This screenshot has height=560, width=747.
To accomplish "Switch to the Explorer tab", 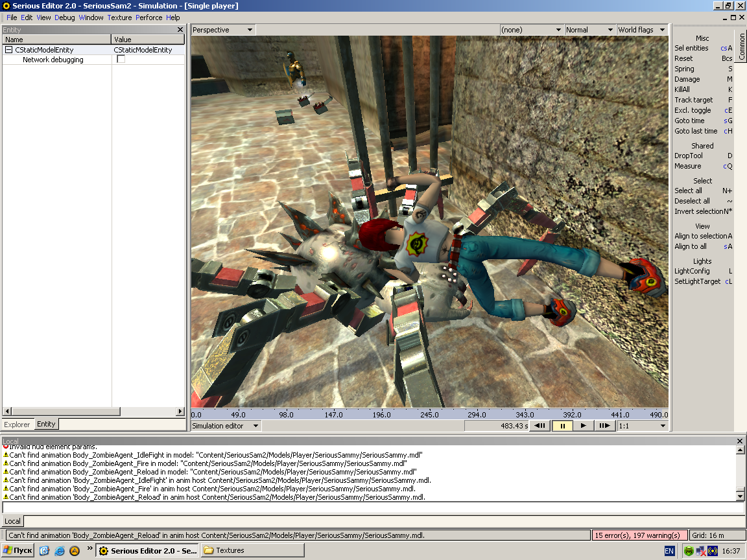I will [x=17, y=425].
